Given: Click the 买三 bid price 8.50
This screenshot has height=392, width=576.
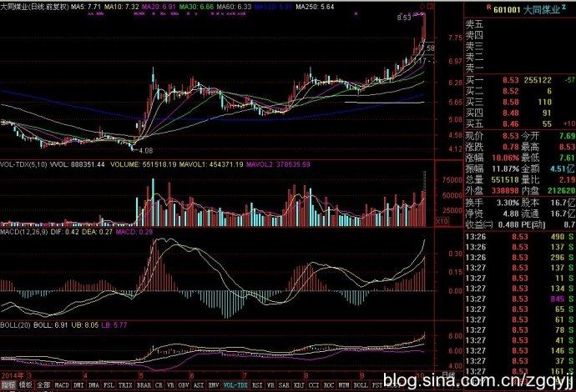Looking at the screenshot, I should click(x=511, y=102).
